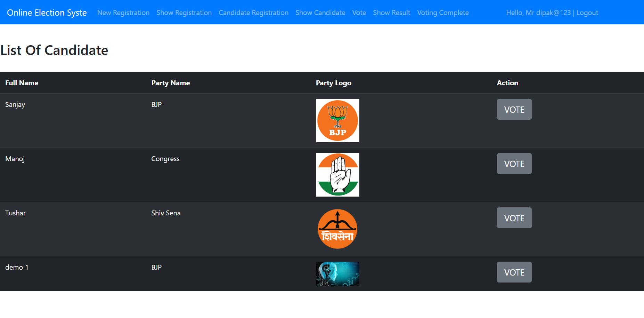Click the Shiv Sena bow-and-arrow logo
The width and height of the screenshot is (644, 318).
click(x=337, y=229)
